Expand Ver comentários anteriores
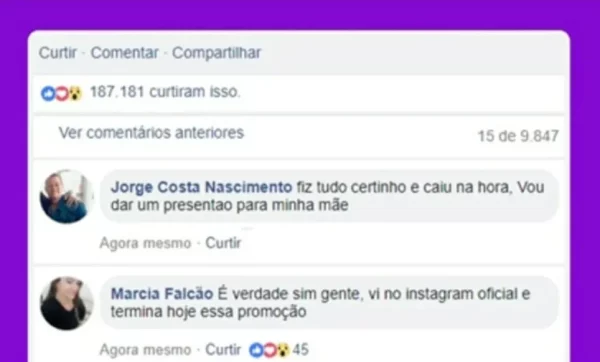This screenshot has width=600, height=362. pos(151,133)
